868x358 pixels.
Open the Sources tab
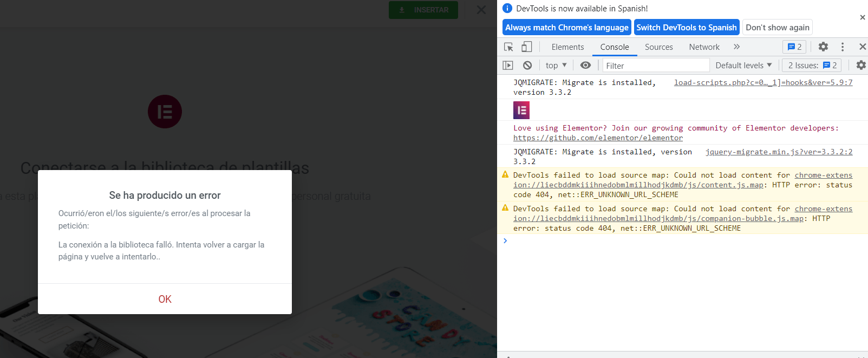[659, 47]
